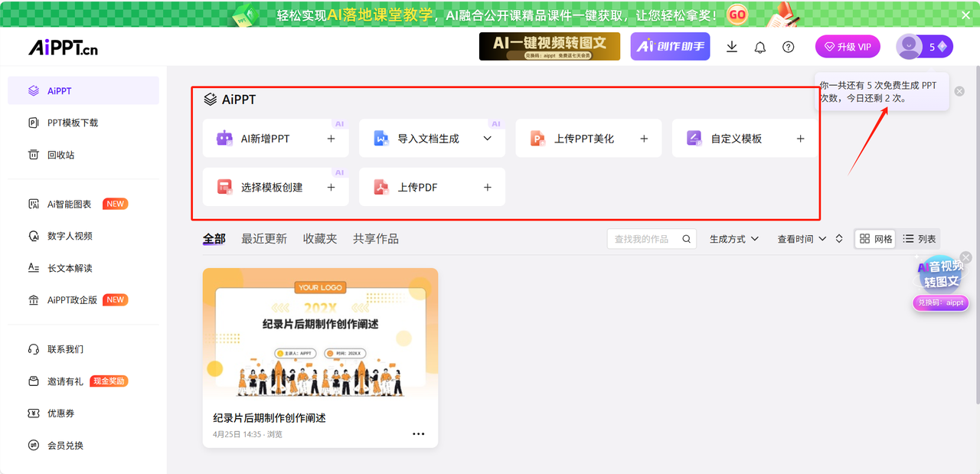
Task: Click the 上传PPT美化 card
Action: click(x=589, y=139)
